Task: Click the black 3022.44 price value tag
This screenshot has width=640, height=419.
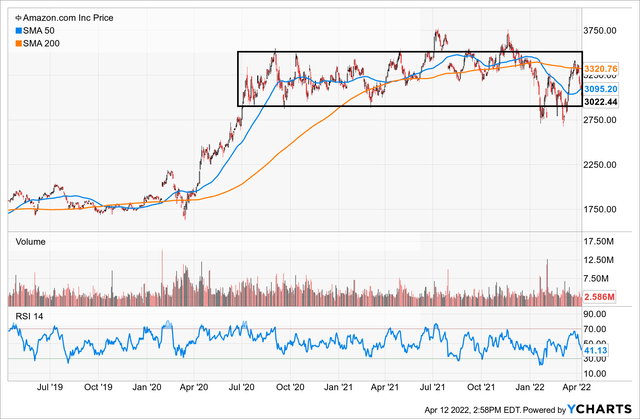Action: pyautogui.click(x=600, y=102)
